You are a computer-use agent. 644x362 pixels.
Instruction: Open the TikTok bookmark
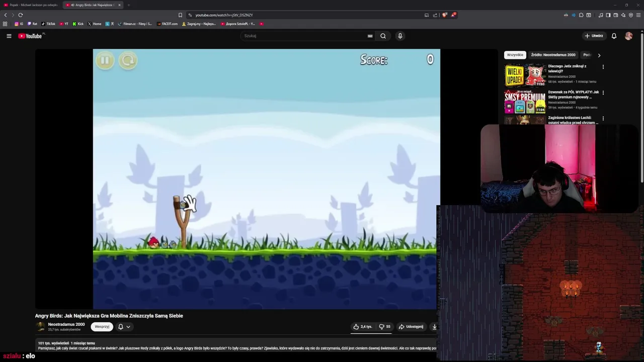(x=48, y=24)
